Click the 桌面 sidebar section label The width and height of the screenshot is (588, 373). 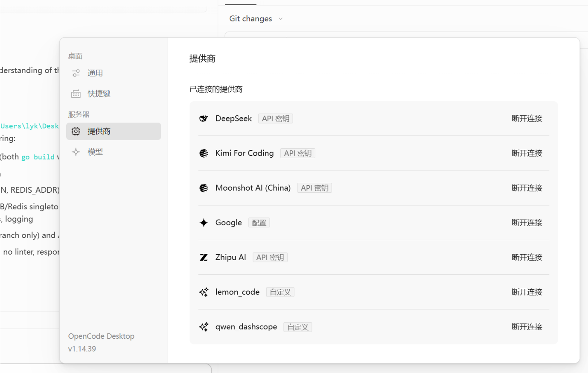[75, 56]
